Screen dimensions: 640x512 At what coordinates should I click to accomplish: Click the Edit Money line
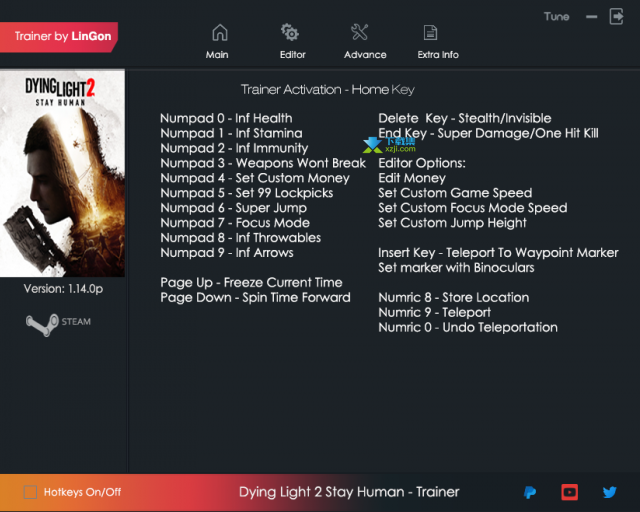(x=412, y=178)
